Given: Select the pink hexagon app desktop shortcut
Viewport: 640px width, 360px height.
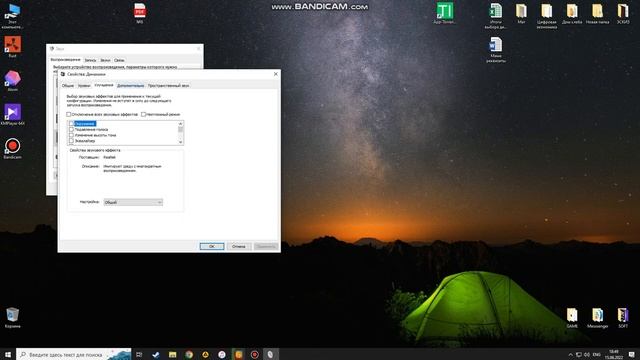Looking at the screenshot, I should (x=12, y=80).
